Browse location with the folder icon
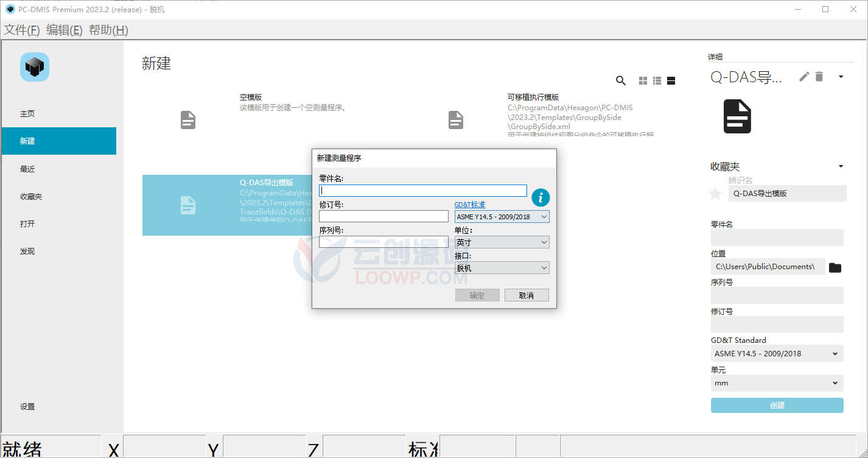The height and width of the screenshot is (458, 868). coord(835,267)
